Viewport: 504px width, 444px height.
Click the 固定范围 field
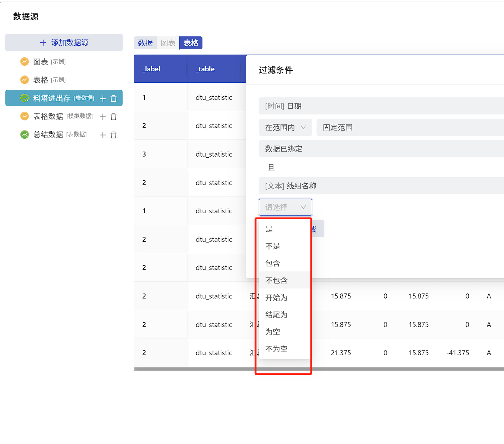410,127
